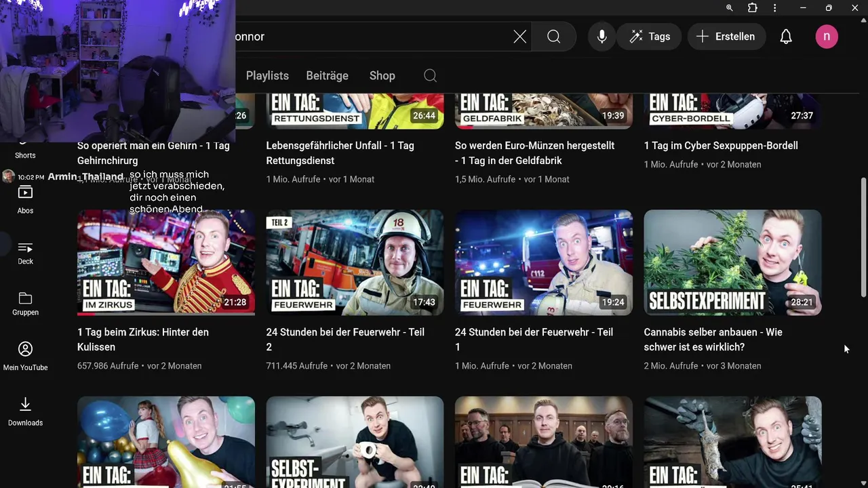The image size is (868, 488).
Task: Open the balloon party video thumbnail
Action: pos(166,442)
